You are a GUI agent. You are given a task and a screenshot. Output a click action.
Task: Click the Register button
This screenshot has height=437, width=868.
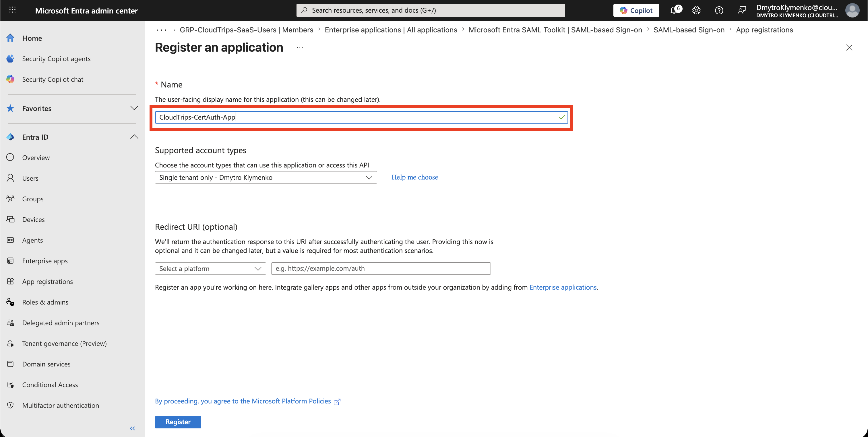point(178,422)
